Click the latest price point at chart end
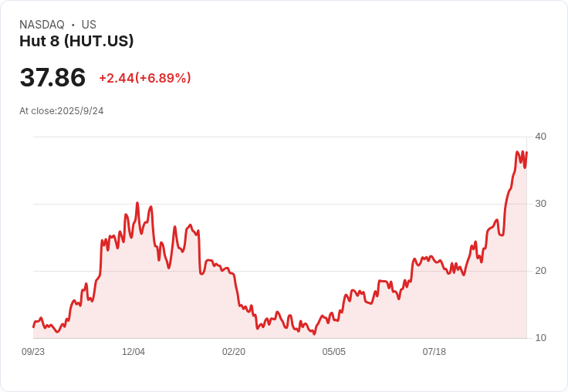Image resolution: width=568 pixels, height=392 pixels. pos(526,153)
